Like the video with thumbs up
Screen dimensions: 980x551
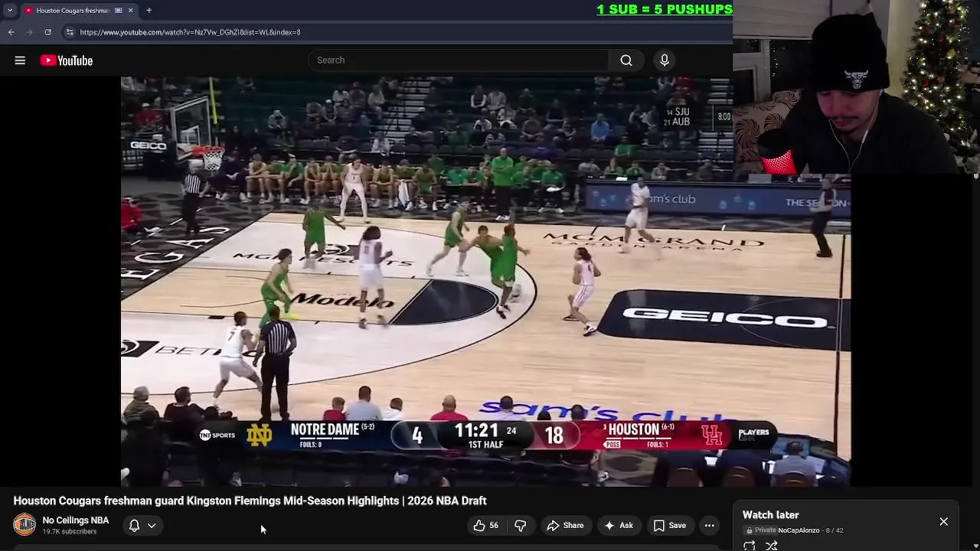(485, 525)
